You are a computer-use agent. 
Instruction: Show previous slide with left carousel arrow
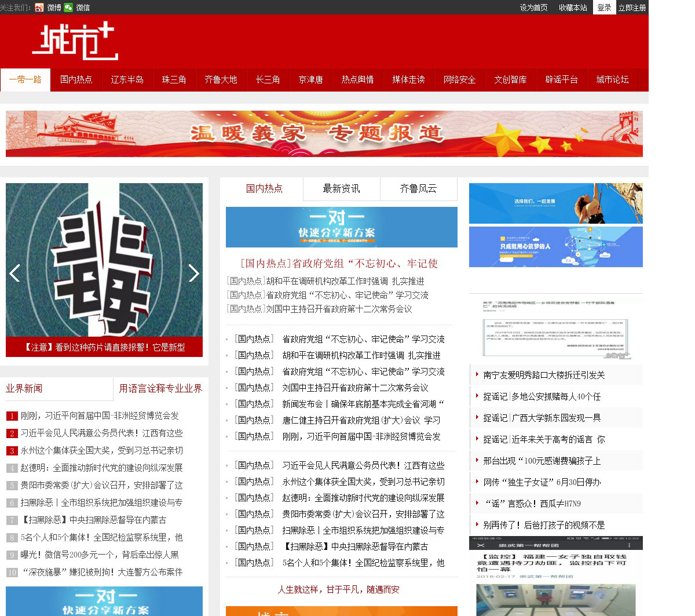[14, 273]
